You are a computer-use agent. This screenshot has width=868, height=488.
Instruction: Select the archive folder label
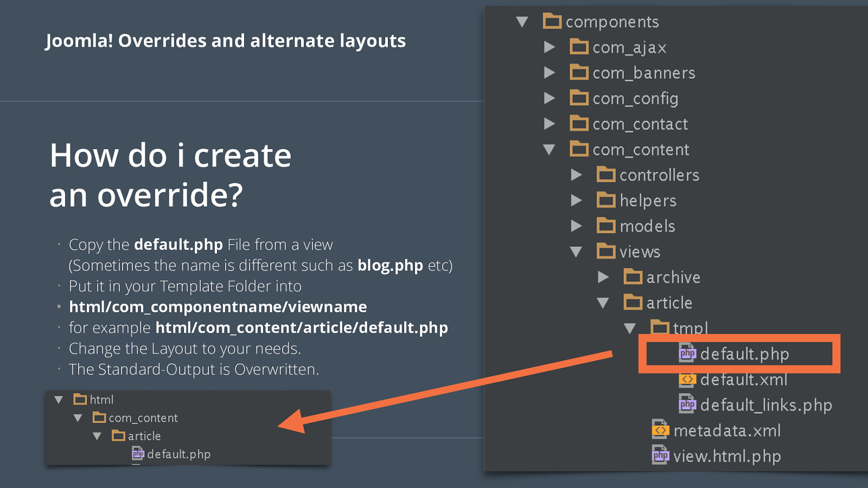[673, 277]
